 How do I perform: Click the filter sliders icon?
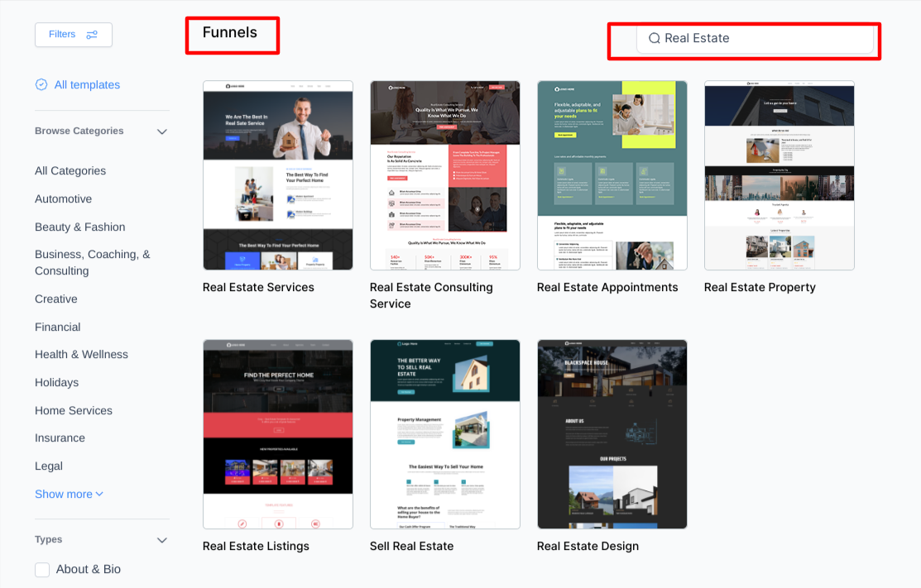(x=92, y=35)
